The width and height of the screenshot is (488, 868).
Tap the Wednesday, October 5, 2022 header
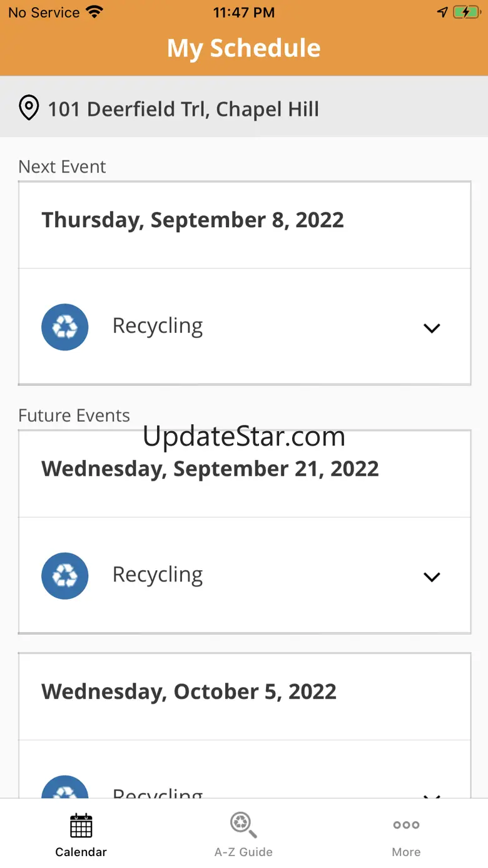189,692
